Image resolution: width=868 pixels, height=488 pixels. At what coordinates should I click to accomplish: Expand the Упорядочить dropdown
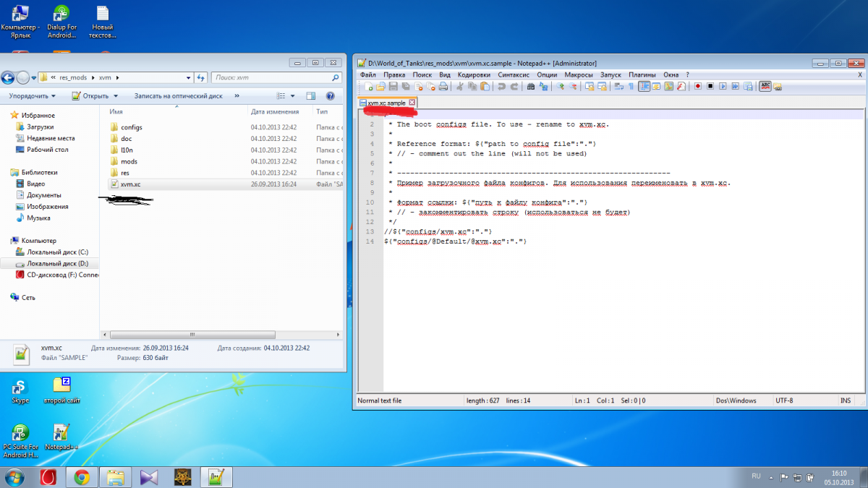click(33, 95)
